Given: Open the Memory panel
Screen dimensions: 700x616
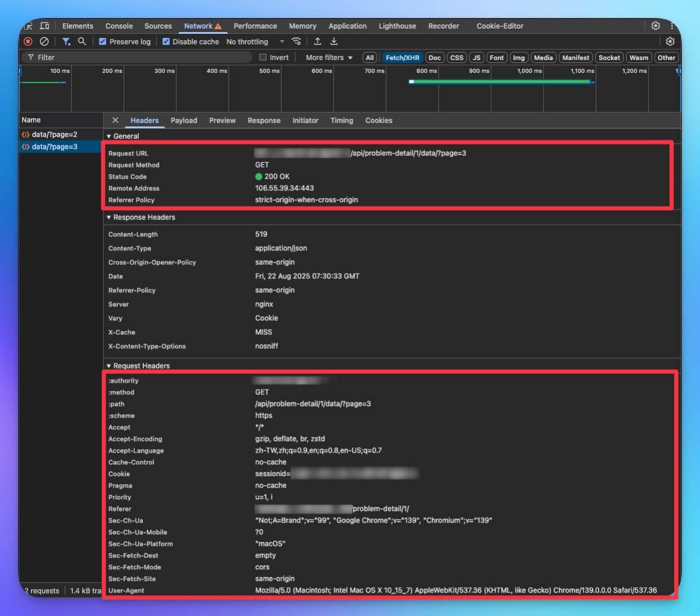Looking at the screenshot, I should [302, 26].
